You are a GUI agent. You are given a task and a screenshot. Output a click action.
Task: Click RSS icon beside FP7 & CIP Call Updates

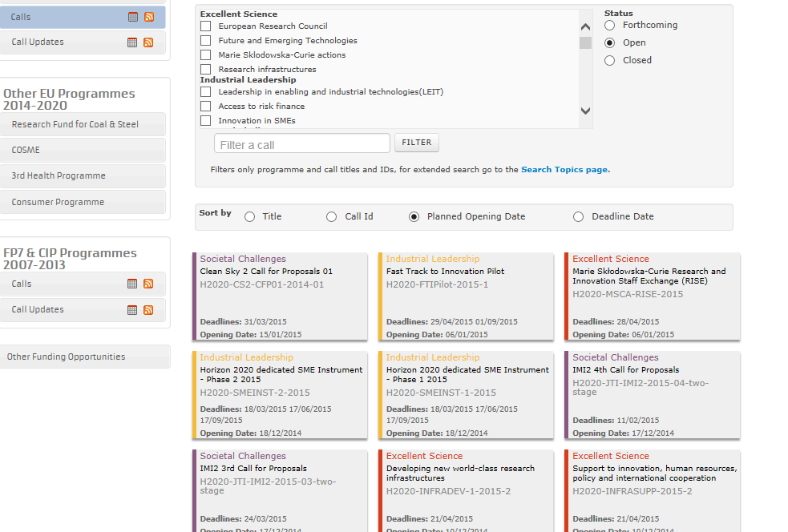tap(148, 310)
